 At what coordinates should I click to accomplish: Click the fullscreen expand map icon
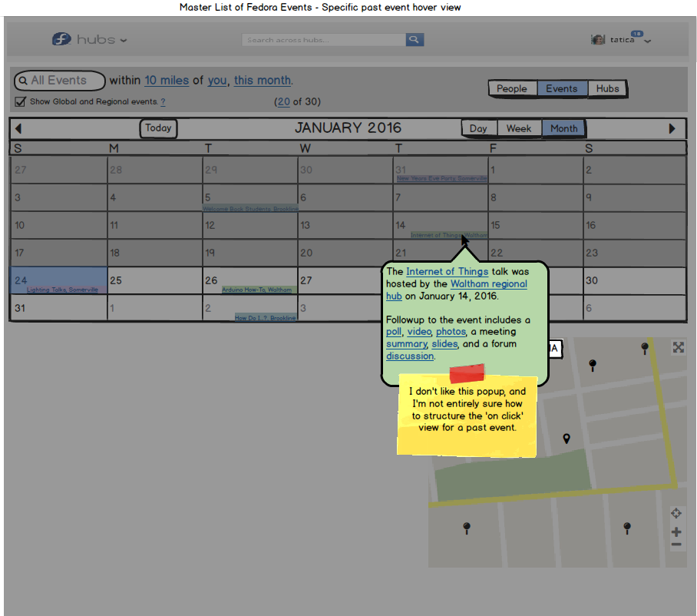tap(678, 347)
